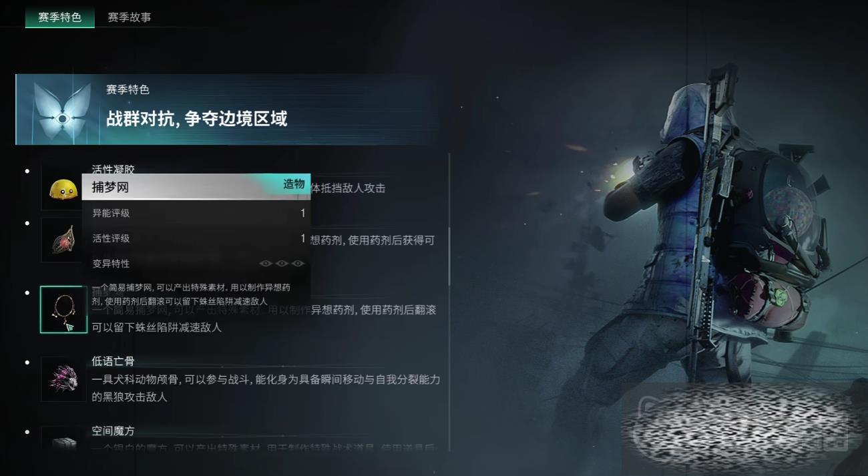Click the red pendant item icon
Viewport: 868px width, 476px height.
click(x=63, y=240)
